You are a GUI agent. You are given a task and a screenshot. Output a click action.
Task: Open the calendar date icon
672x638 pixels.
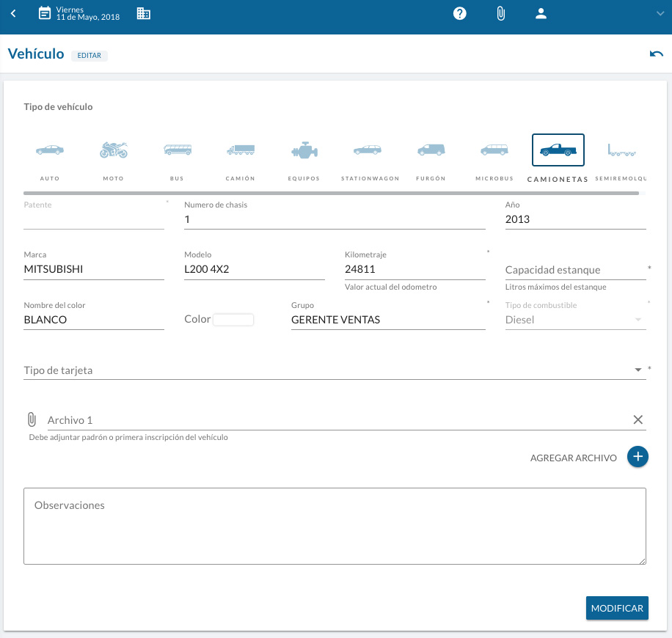tap(44, 14)
